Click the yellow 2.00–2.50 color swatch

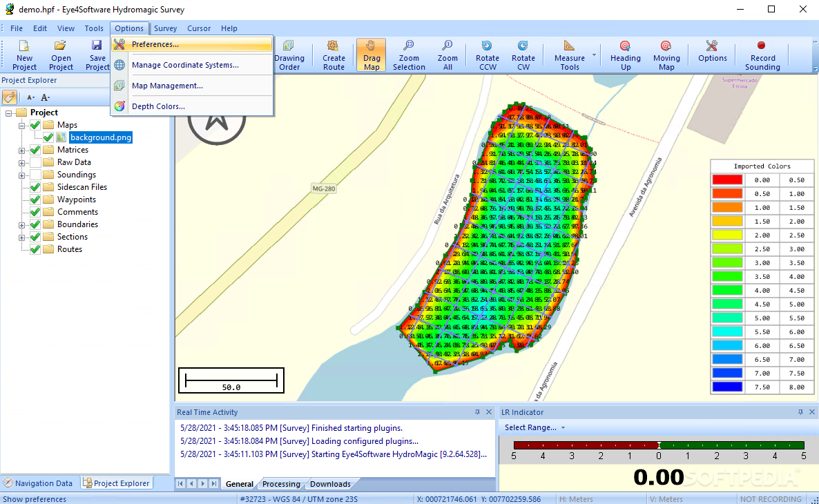point(727,235)
